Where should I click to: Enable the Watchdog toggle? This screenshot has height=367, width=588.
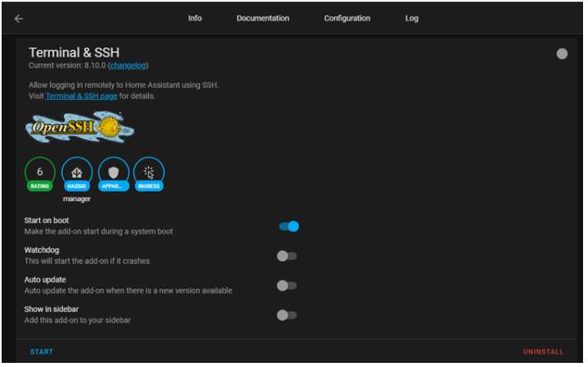[x=286, y=255]
